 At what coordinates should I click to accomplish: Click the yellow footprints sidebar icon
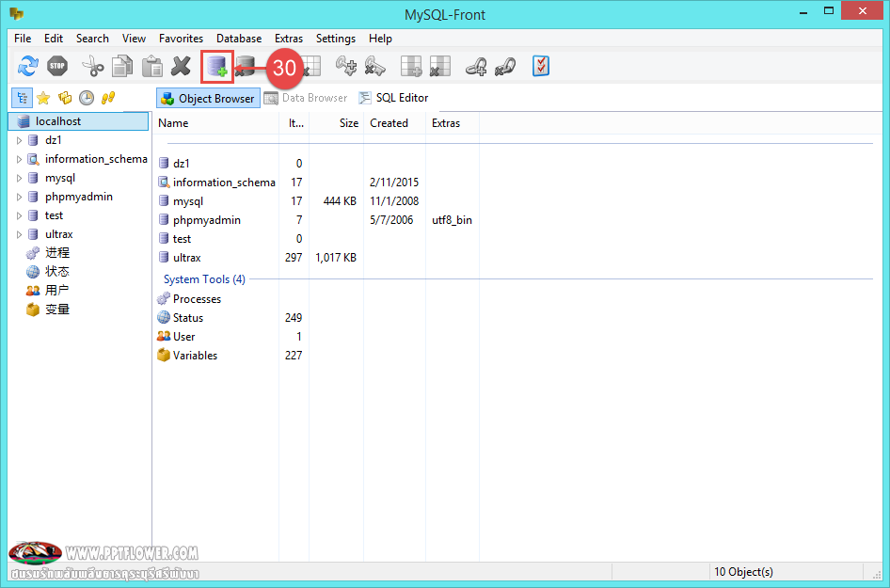pos(108,98)
